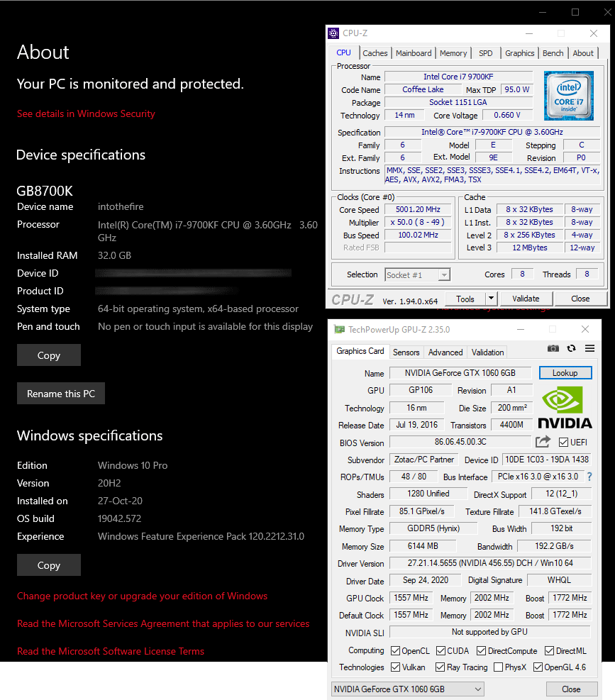
Task: Click the OS build value 19042.572
Action: click(x=119, y=518)
